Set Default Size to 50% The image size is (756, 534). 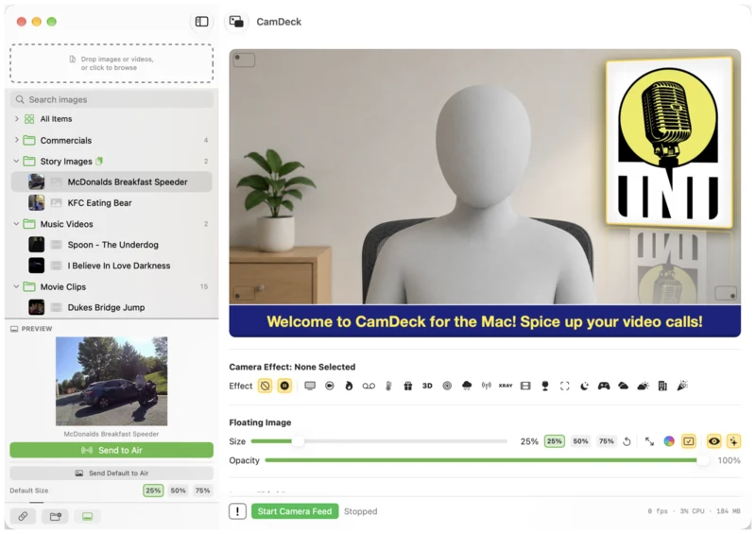click(178, 491)
